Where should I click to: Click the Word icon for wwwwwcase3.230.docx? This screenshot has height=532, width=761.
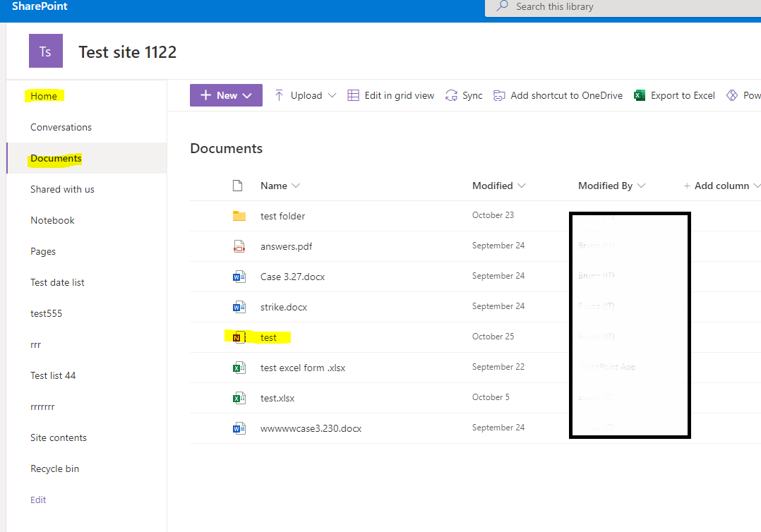coord(239,429)
